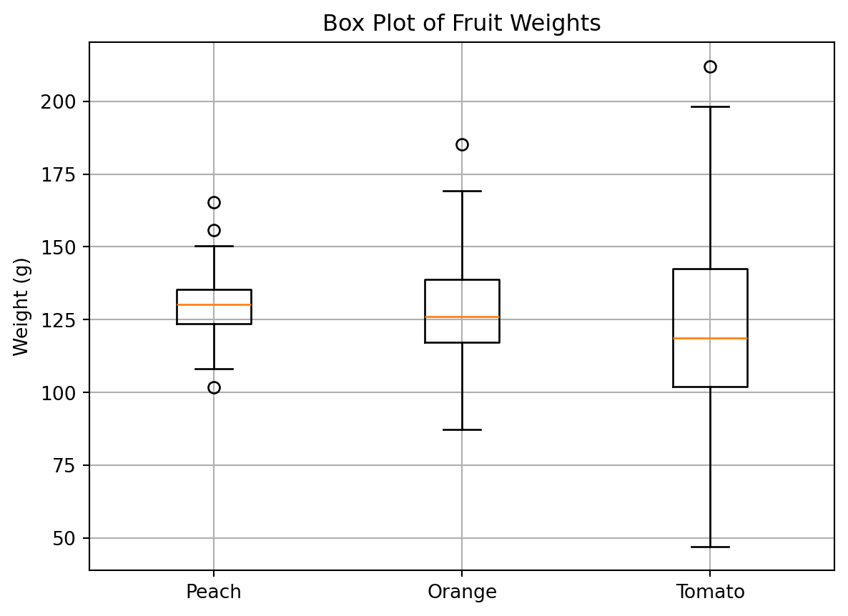This screenshot has width=848, height=616.
Task: Click the Tomato lower whisker cap
Action: click(x=710, y=547)
